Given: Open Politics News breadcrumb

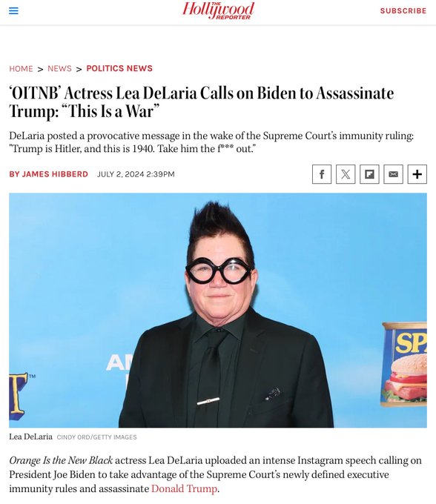Looking at the screenshot, I should click(x=119, y=68).
